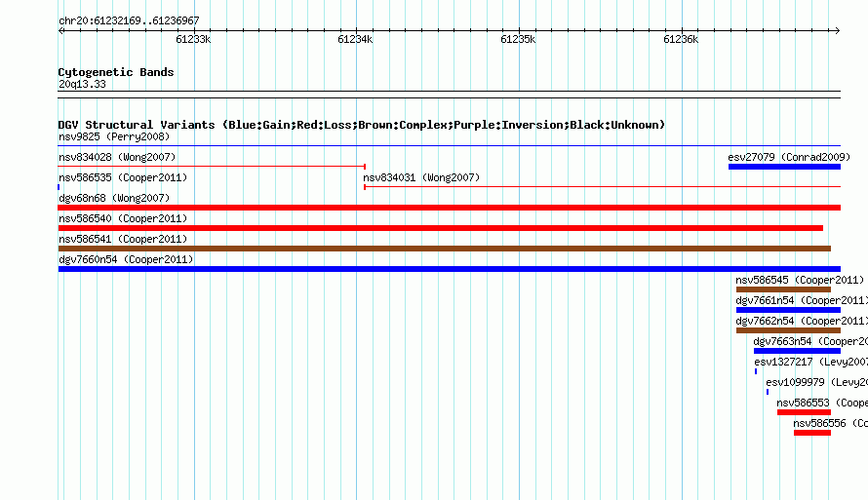Viewport: 868px width, 500px height.
Task: Click the nsv586541 brown complex bar
Action: pos(444,249)
